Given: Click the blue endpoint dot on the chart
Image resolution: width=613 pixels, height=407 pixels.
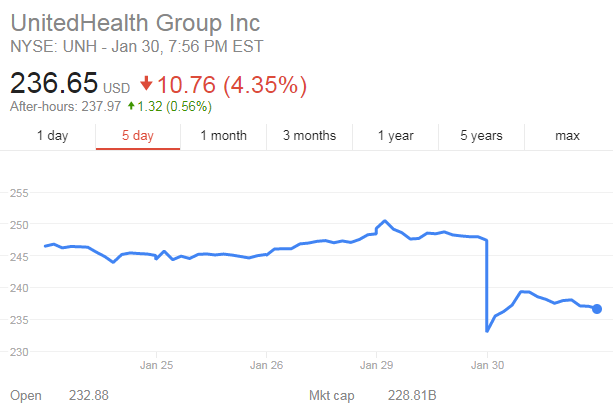Looking at the screenshot, I should (x=597, y=309).
